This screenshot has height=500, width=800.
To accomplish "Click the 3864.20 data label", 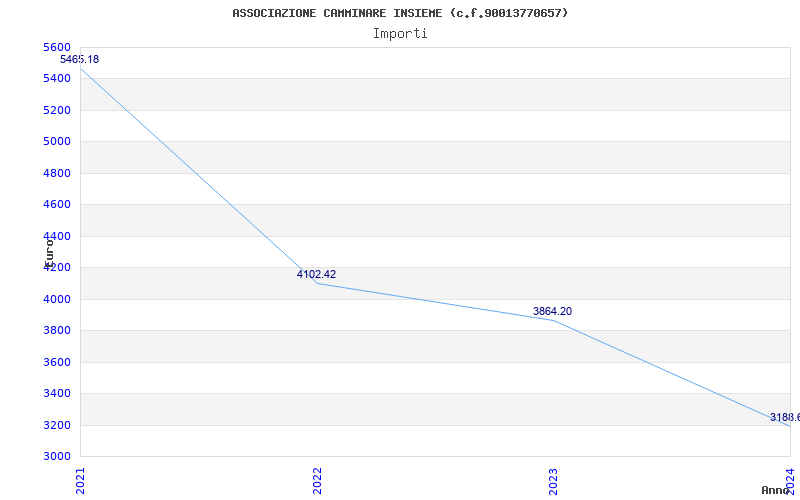I will pos(553,311).
